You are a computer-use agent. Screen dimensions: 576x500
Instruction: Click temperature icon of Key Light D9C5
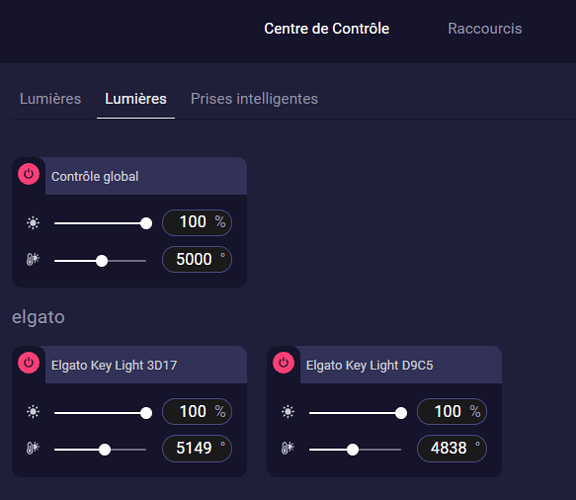[x=288, y=448]
